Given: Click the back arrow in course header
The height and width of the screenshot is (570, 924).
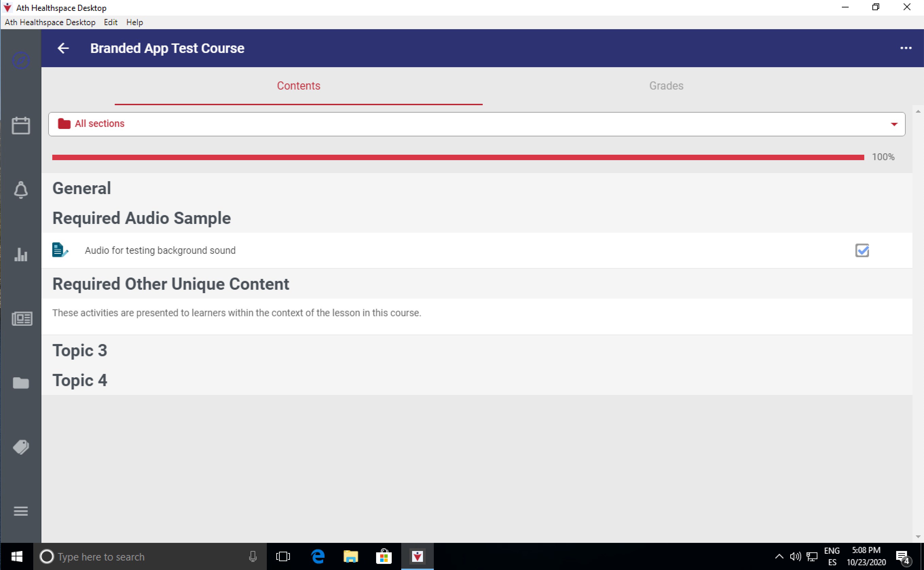Looking at the screenshot, I should pyautogui.click(x=63, y=48).
